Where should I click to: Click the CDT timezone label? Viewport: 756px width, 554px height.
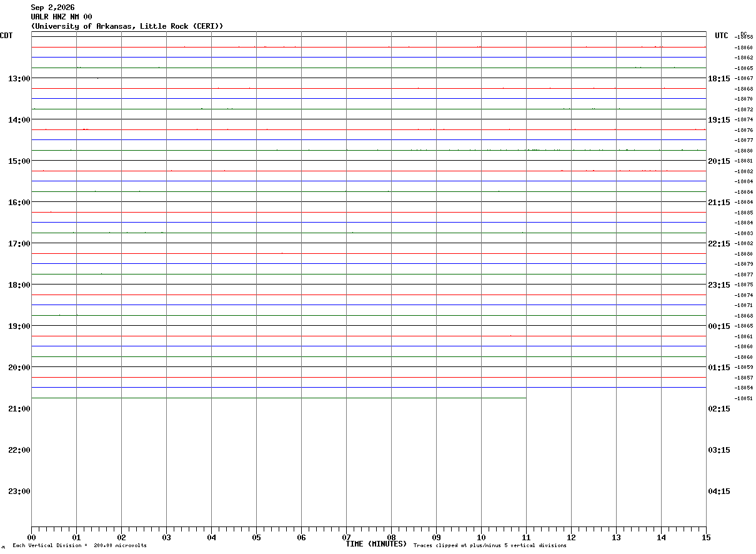6,36
